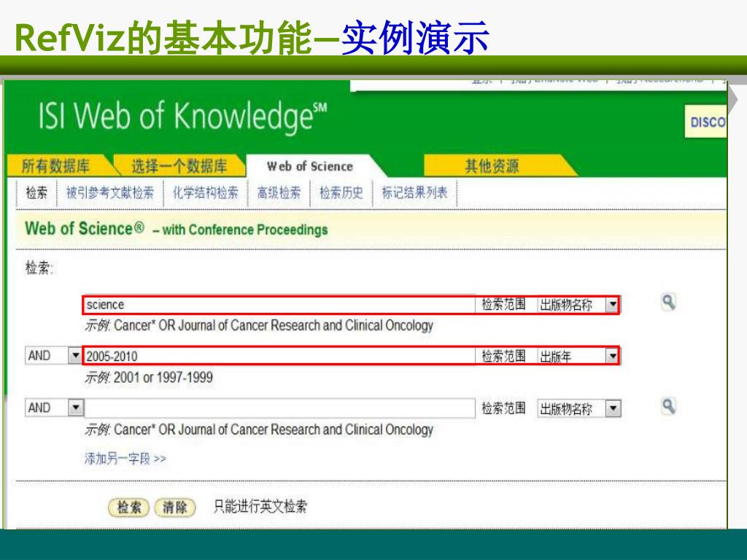Select the 检索 sub-tab
747x560 pixels.
[x=36, y=192]
